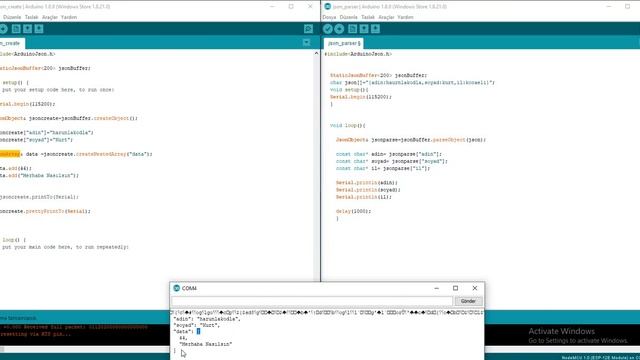Click Serial.begin(115200); line in json_parser

361,97
